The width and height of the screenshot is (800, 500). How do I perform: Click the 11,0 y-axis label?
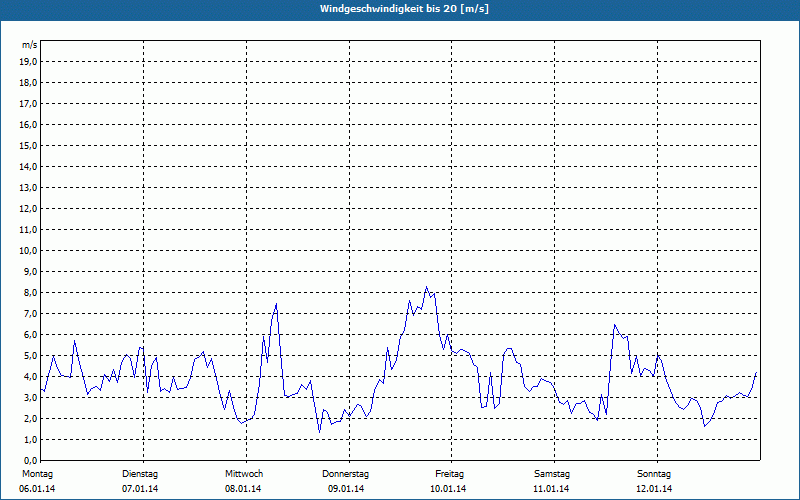click(28, 230)
